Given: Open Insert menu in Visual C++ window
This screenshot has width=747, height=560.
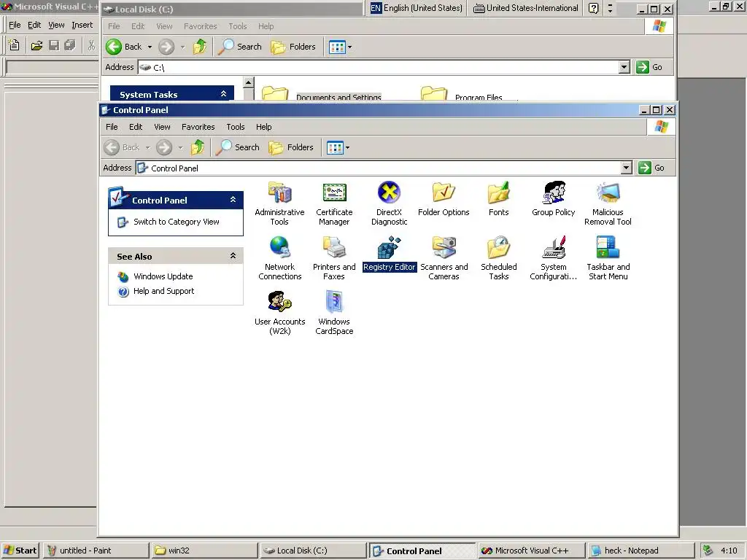Looking at the screenshot, I should pos(82,25).
